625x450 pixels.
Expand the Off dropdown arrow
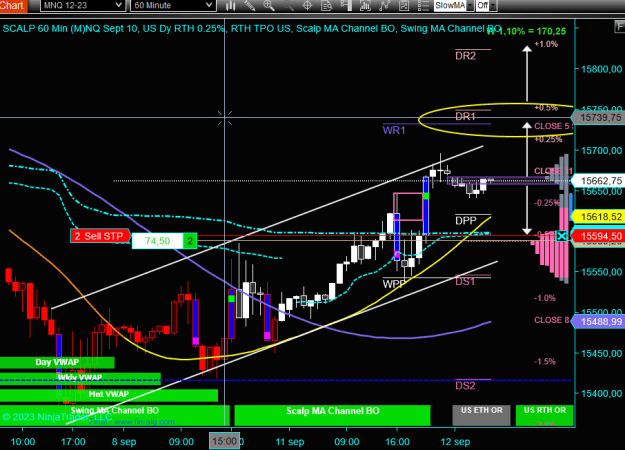pos(493,5)
